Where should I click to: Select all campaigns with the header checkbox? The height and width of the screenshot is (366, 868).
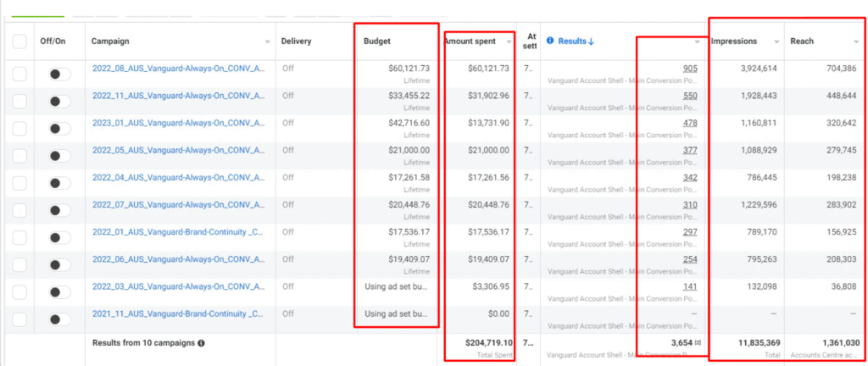[x=19, y=41]
